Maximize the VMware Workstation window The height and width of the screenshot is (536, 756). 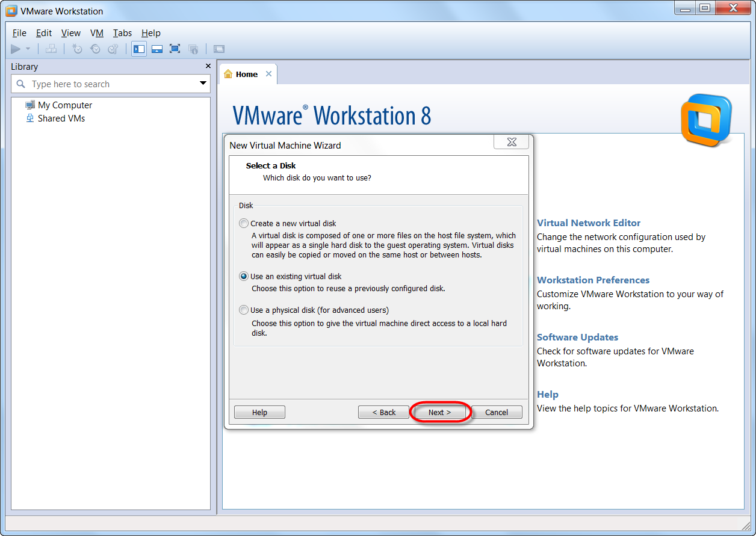(704, 8)
